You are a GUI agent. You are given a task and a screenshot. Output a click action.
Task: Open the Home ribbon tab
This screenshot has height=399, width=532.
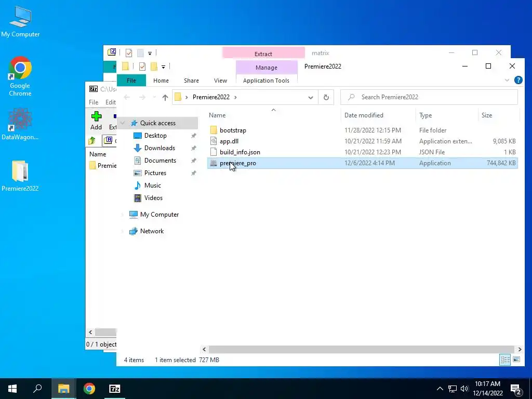pos(161,81)
